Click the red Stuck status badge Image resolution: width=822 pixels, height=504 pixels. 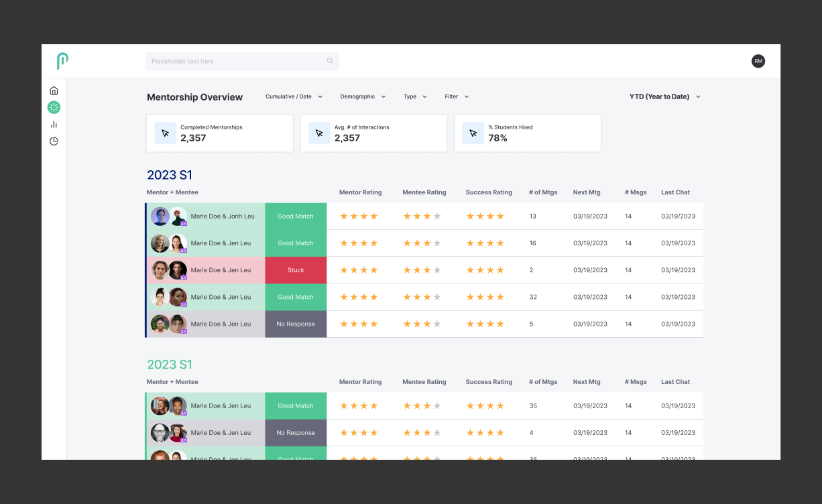[x=296, y=270]
